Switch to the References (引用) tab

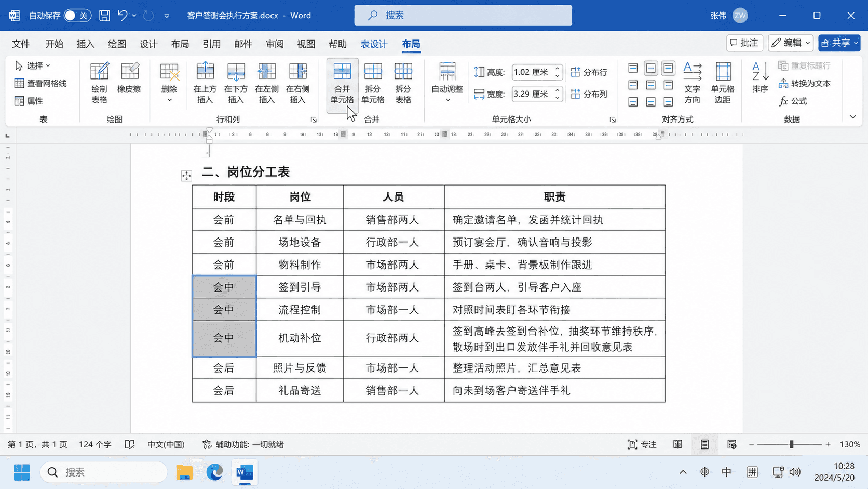[211, 44]
